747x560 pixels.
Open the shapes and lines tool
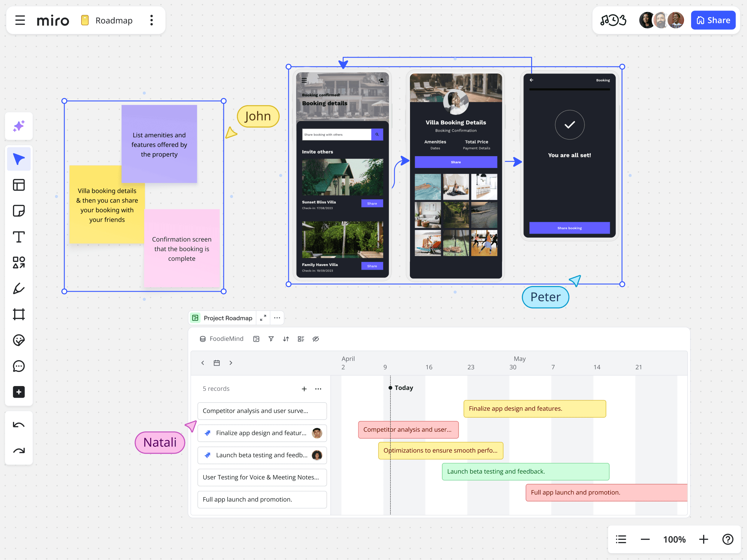19,263
